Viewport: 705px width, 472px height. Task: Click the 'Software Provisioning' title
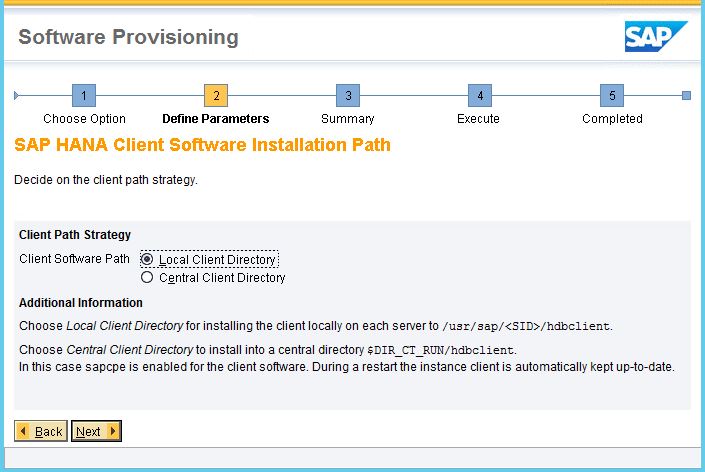(x=129, y=37)
